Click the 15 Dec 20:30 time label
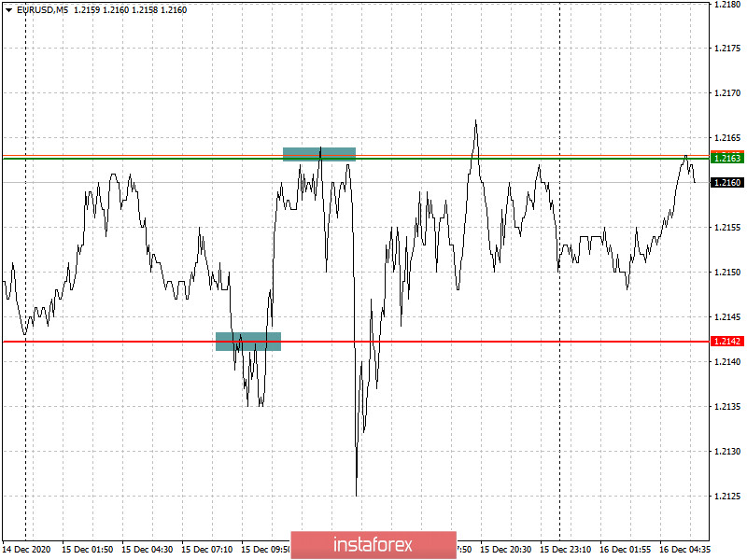 click(506, 550)
